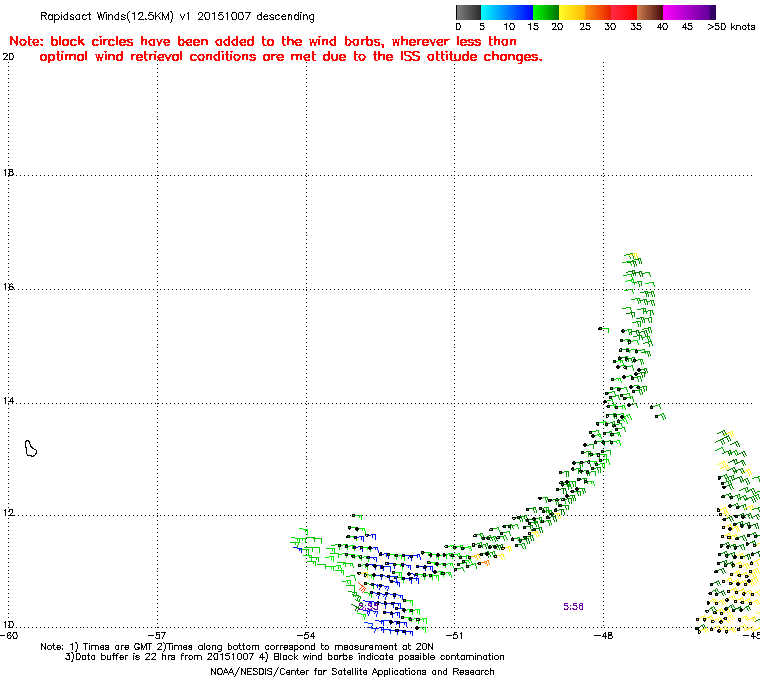The width and height of the screenshot is (760, 688).
Task: Click the longitude label '-60'
Action: [x=9, y=635]
